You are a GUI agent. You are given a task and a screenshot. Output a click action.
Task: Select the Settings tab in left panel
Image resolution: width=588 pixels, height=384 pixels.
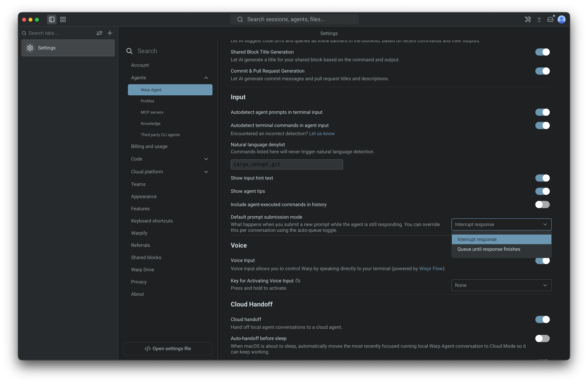tap(68, 48)
